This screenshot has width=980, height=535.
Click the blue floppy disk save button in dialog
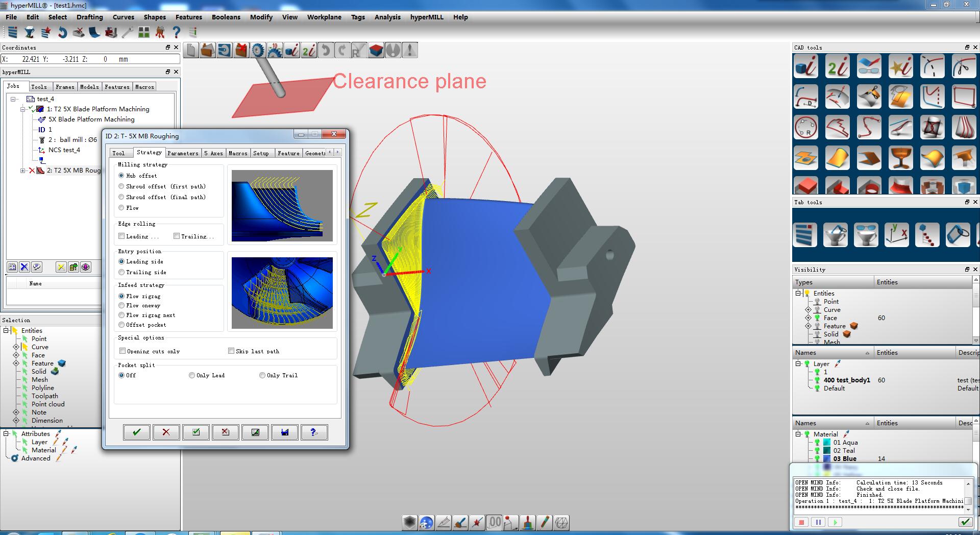285,432
